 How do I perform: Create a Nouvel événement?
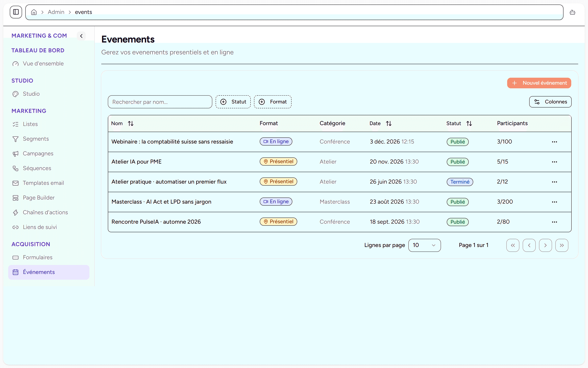pyautogui.click(x=539, y=83)
